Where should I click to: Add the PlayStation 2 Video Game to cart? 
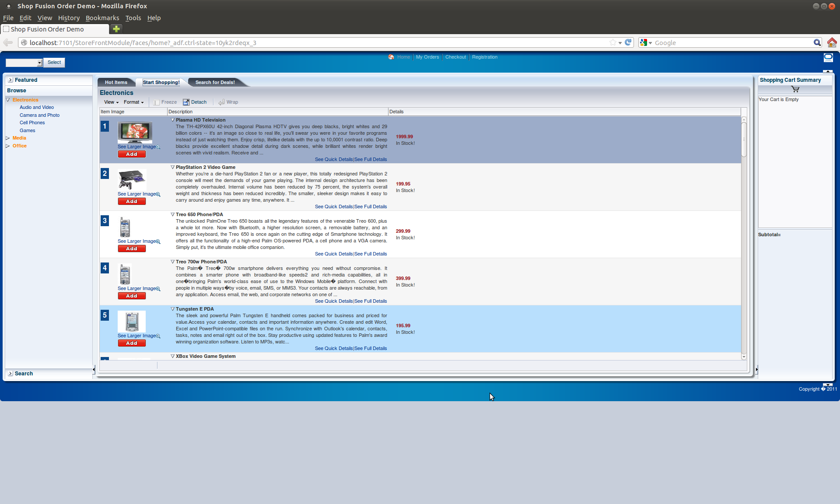point(131,201)
